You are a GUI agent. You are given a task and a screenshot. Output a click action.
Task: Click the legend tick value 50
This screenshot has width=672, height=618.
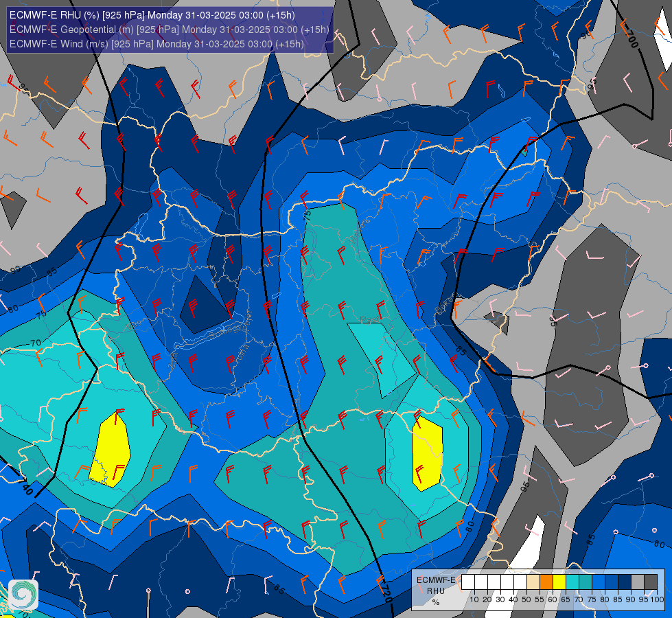[x=526, y=599]
